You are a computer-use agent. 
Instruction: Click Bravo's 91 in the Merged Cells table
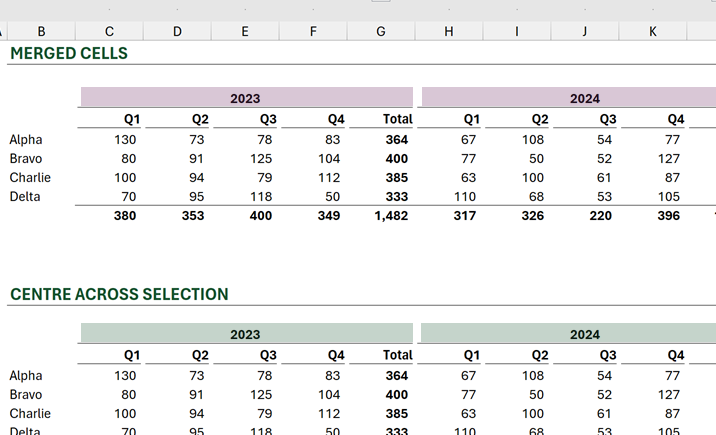point(196,159)
